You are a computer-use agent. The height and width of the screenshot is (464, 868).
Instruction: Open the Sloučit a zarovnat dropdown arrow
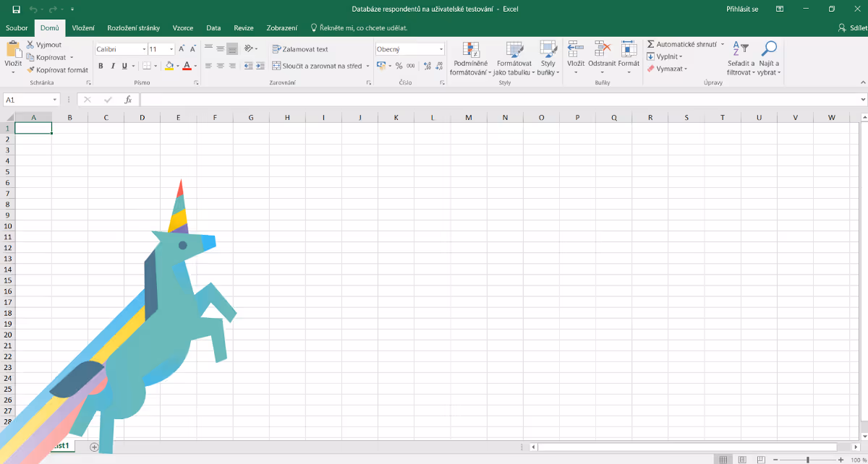pos(367,66)
